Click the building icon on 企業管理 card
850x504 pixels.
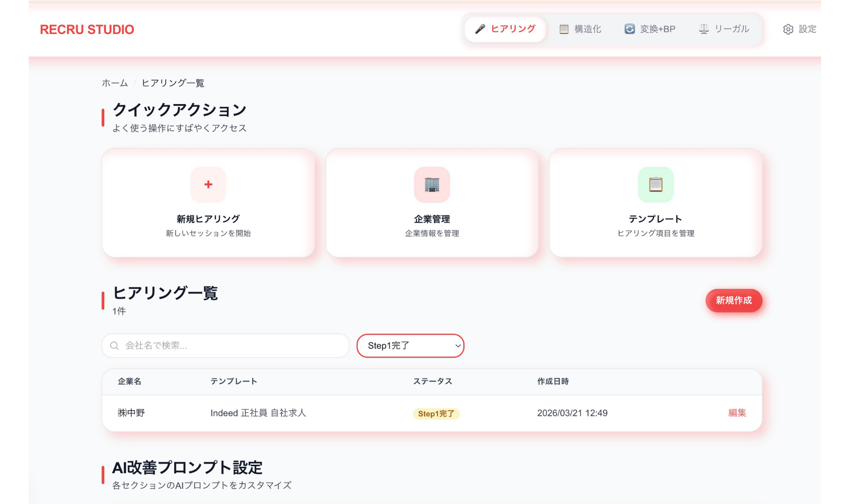432,185
